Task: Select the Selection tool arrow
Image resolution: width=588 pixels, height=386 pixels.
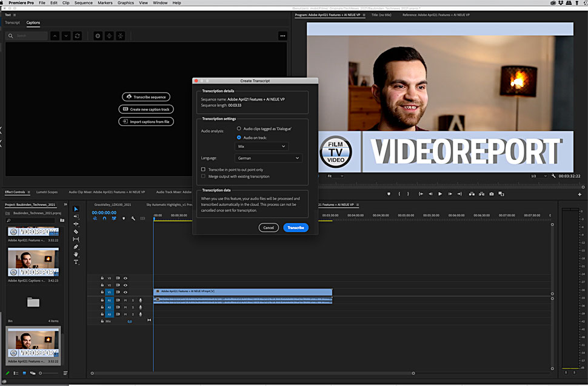Action: (76, 208)
